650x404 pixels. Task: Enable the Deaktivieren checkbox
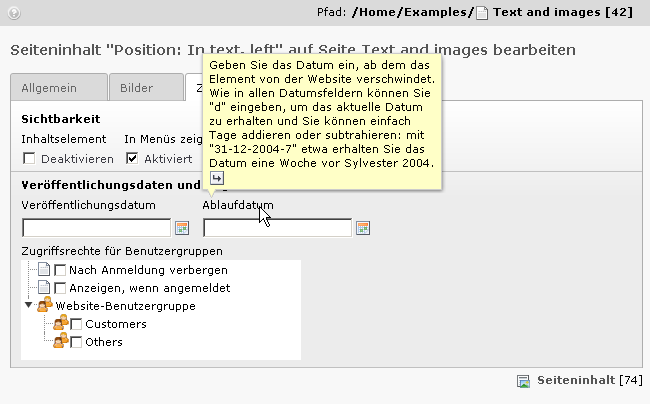tap(29, 158)
